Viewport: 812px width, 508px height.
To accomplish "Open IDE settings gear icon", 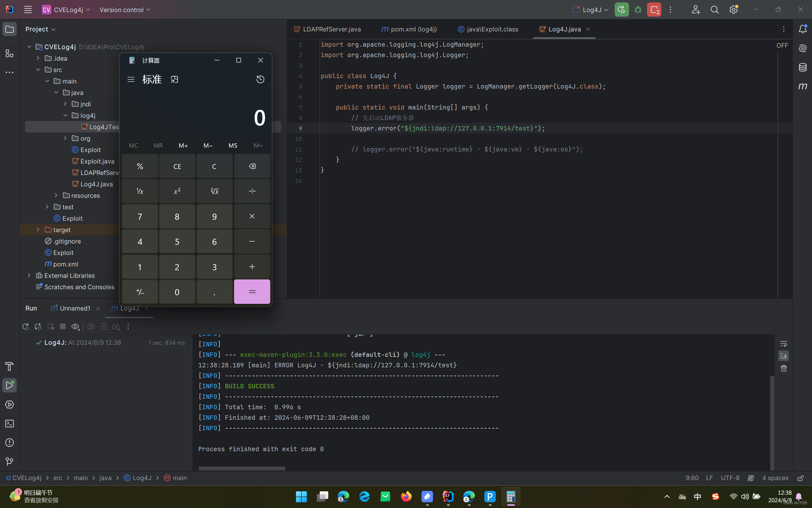I will pyautogui.click(x=733, y=10).
